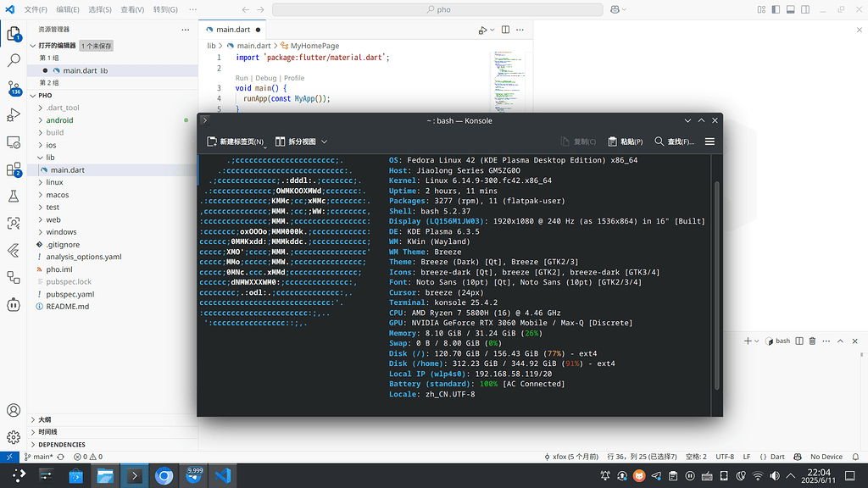This screenshot has height=488, width=868.
Task: Open the customize layout control
Action: (x=762, y=9)
